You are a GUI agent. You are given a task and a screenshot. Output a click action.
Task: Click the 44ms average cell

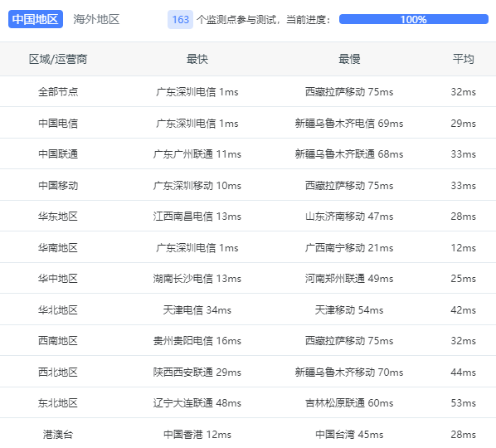(463, 372)
